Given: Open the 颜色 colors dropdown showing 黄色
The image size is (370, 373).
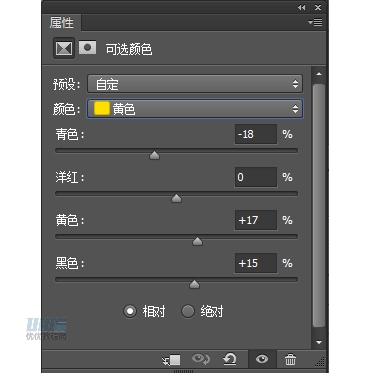Looking at the screenshot, I should pos(195,109).
